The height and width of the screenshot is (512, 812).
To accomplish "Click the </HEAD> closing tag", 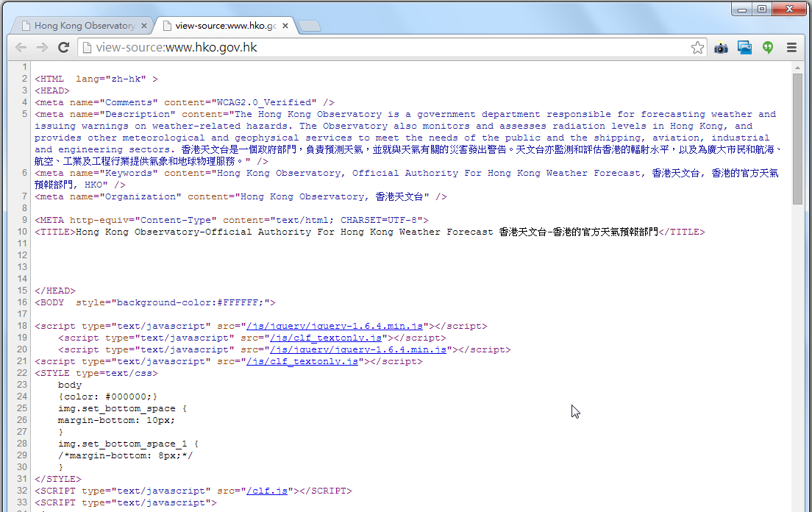I will tap(55, 291).
